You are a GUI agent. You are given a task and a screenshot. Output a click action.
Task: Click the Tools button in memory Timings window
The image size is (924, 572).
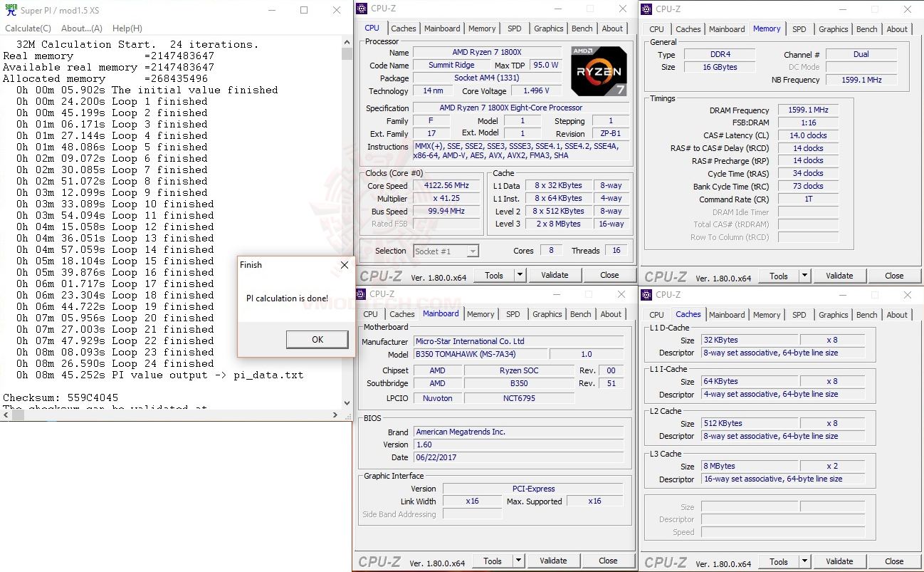779,276
